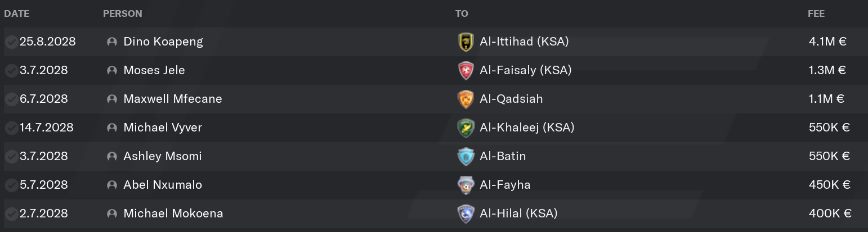Open Maxwell Mfecane's player profile
Screen dimensions: 868x232
173,99
